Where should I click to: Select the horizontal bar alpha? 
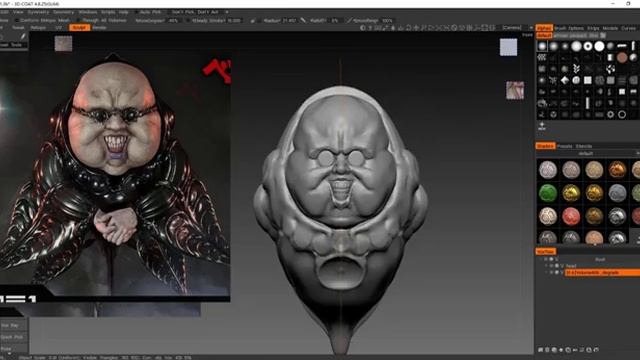pos(622,46)
